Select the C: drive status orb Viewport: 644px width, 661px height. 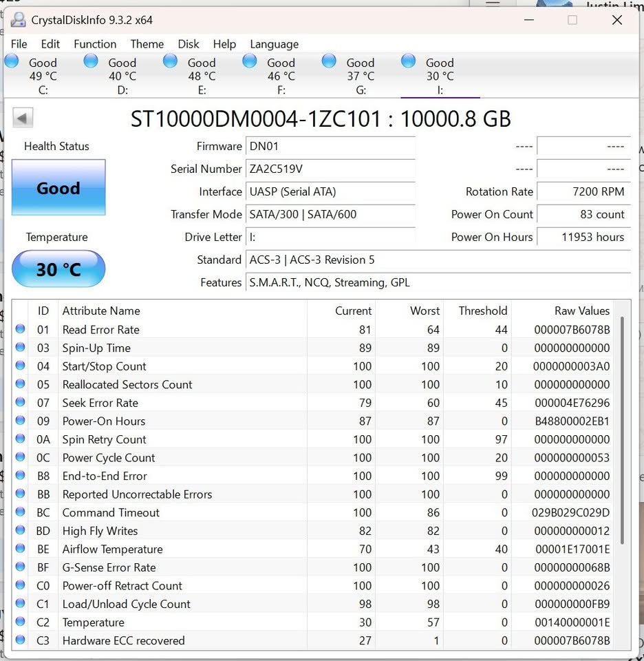(x=12, y=61)
